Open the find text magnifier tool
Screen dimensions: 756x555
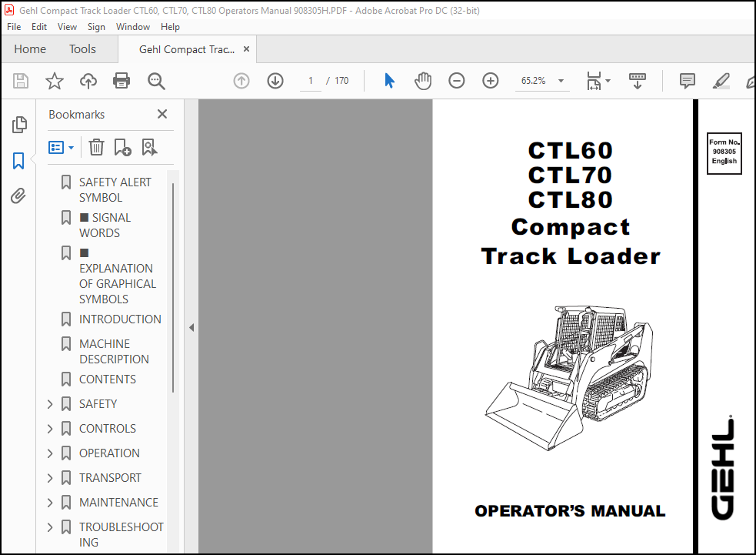(156, 81)
